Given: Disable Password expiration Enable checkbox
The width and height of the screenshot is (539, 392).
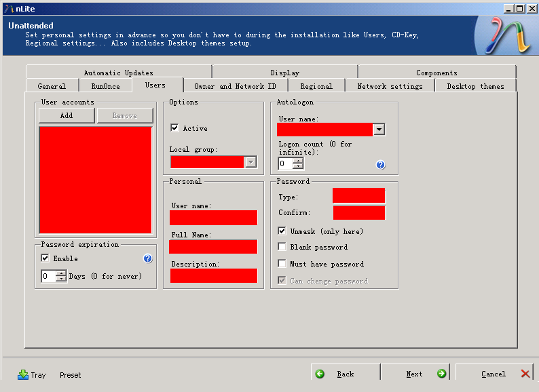Looking at the screenshot, I should [x=45, y=258].
